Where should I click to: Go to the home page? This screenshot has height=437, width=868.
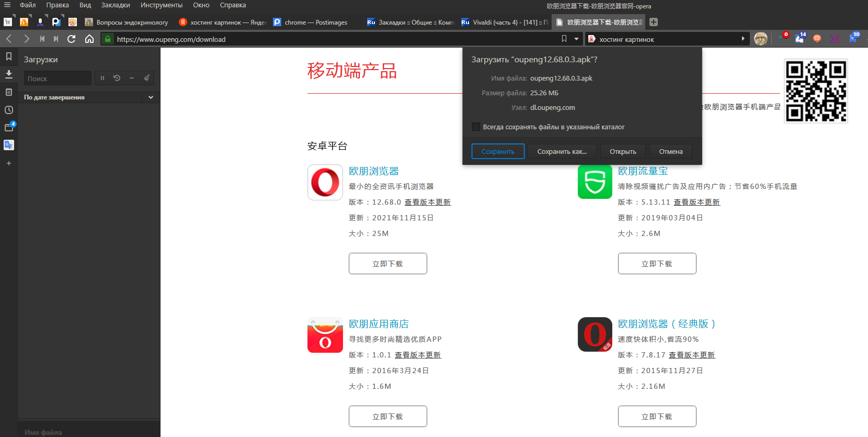click(x=89, y=39)
